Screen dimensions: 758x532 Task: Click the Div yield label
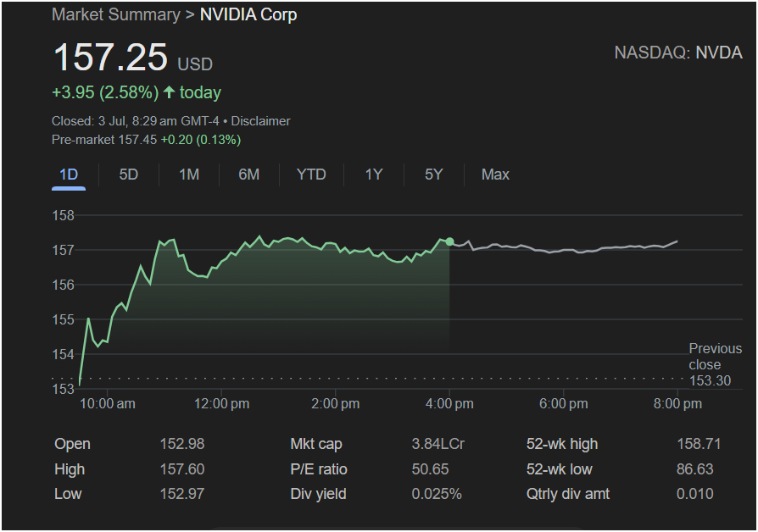click(x=318, y=494)
